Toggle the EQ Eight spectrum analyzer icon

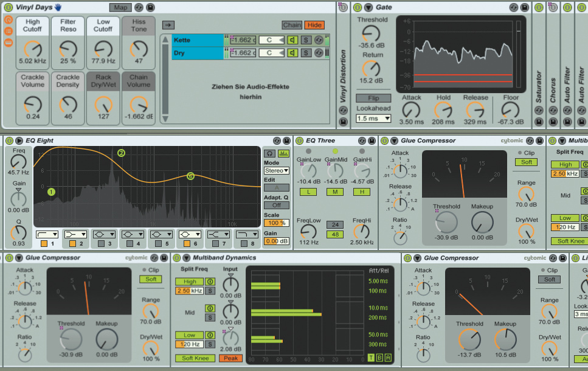tap(283, 153)
